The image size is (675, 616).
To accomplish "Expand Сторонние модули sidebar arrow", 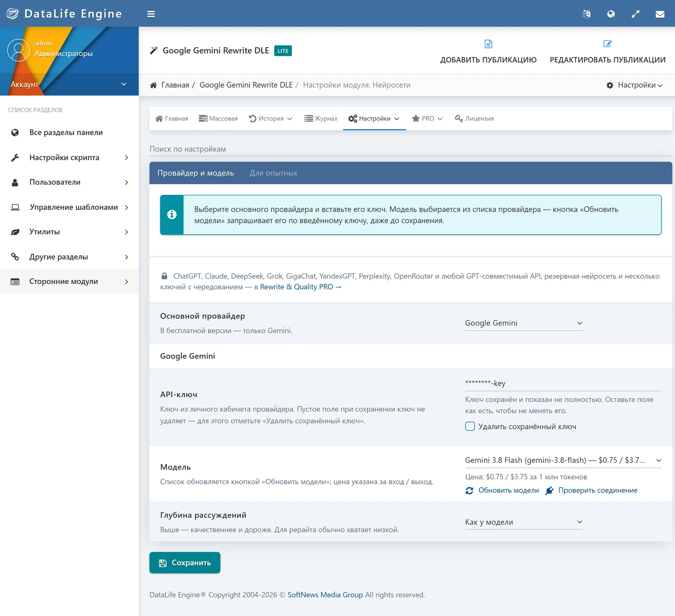I will pos(126,281).
